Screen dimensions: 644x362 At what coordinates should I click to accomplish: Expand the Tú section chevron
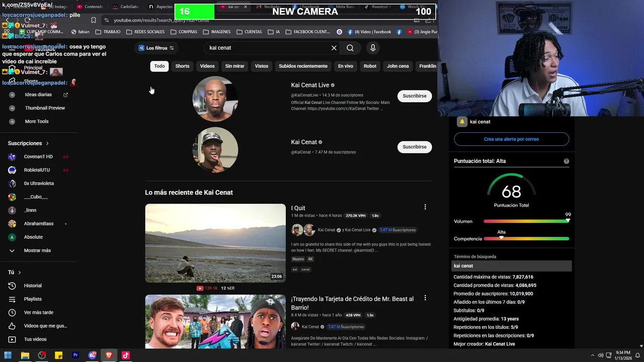pos(20,273)
